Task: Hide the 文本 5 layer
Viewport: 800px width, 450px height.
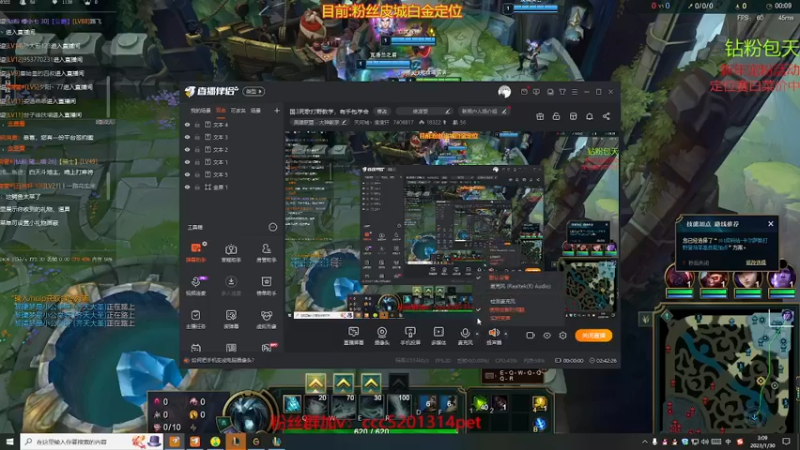Action: click(187, 174)
